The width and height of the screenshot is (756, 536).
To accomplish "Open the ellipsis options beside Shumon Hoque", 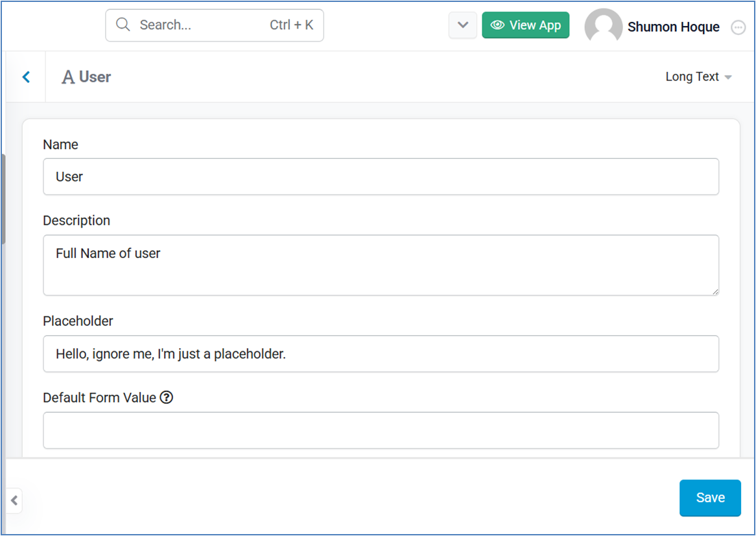I will (738, 27).
